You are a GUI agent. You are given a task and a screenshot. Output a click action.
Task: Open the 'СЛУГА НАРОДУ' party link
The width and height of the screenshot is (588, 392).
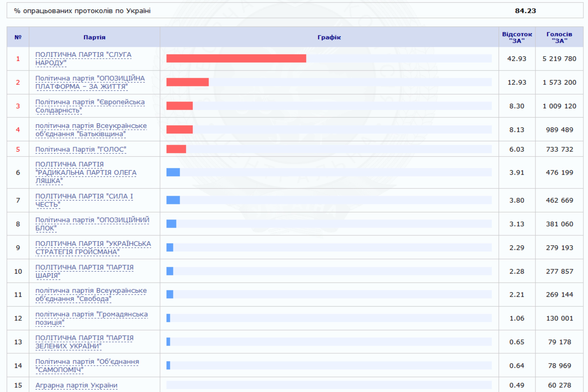pyautogui.click(x=83, y=59)
